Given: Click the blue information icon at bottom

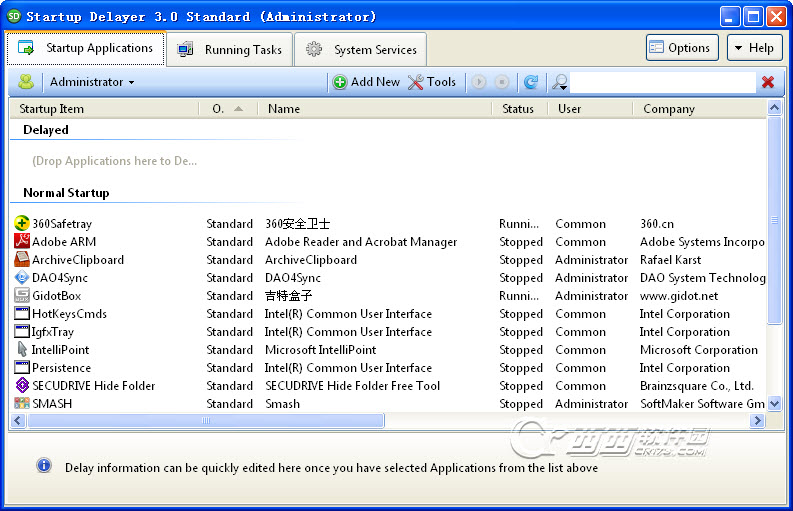Looking at the screenshot, I should (x=44, y=466).
